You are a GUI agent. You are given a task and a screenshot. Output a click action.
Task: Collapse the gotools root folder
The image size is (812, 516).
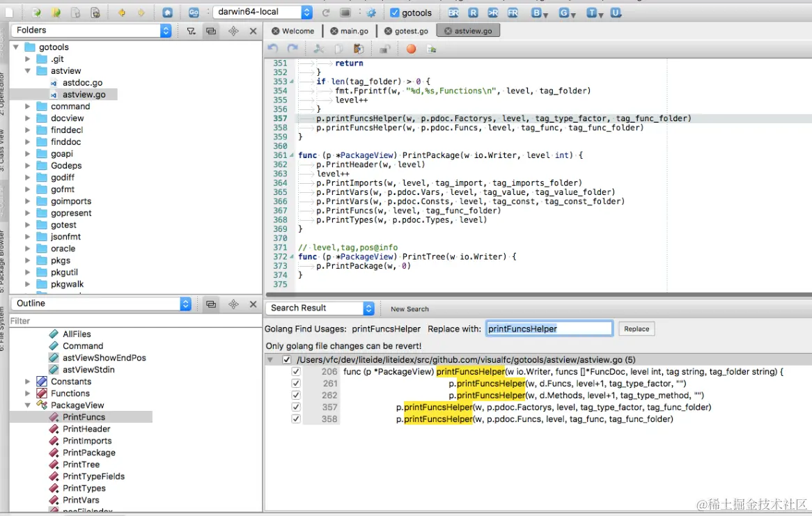[16, 47]
